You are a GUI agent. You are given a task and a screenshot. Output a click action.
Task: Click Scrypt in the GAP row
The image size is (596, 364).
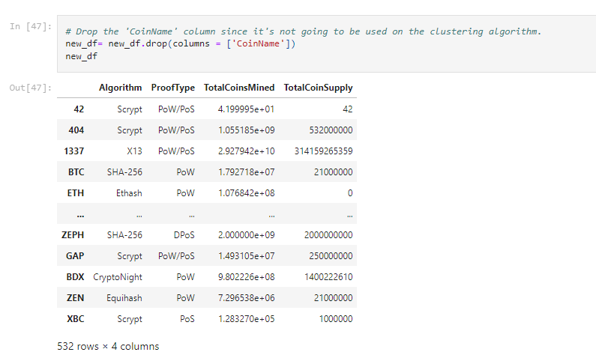click(x=129, y=256)
